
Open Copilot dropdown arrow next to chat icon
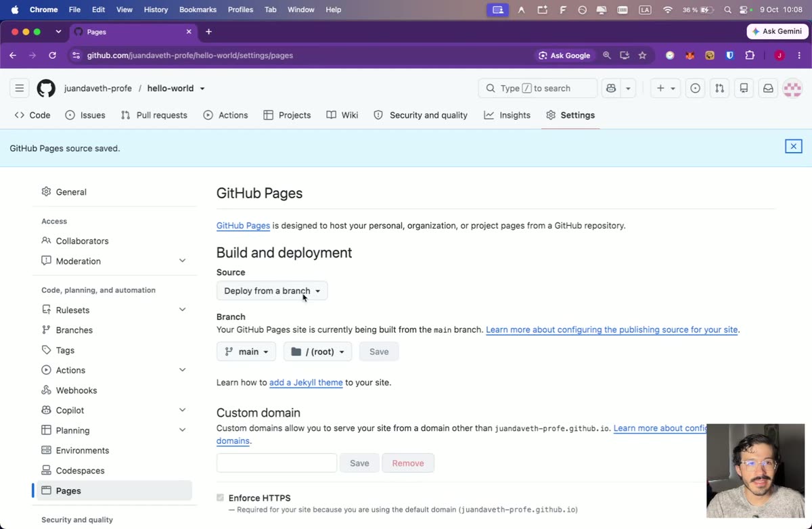628,88
